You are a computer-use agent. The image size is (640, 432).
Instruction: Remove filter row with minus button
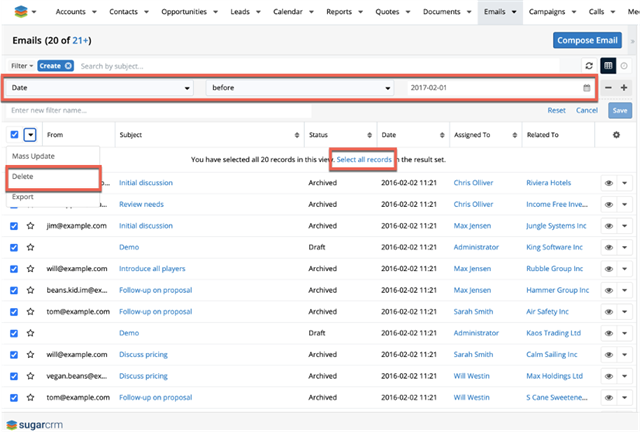tap(609, 88)
